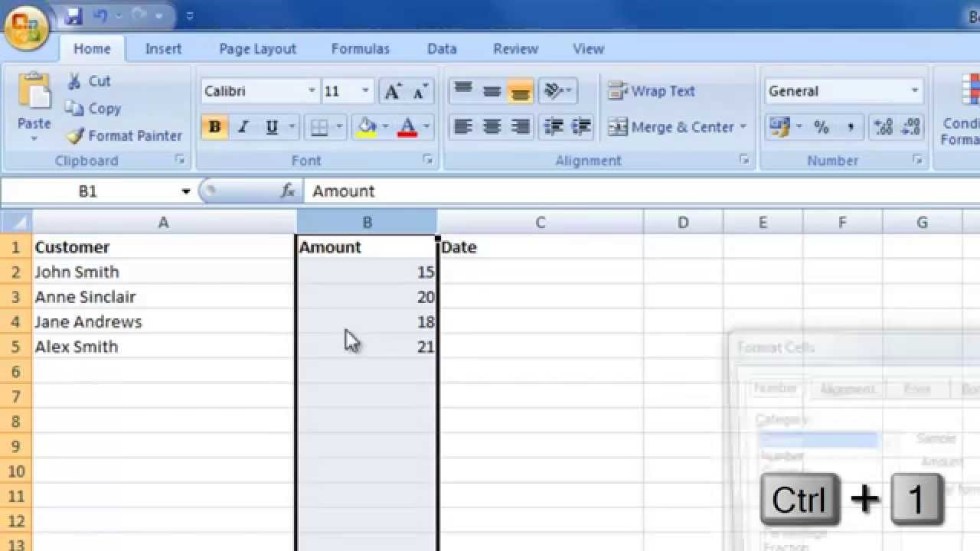Open the Number dialog box launcher
This screenshot has height=551, width=980.
pos(917,160)
